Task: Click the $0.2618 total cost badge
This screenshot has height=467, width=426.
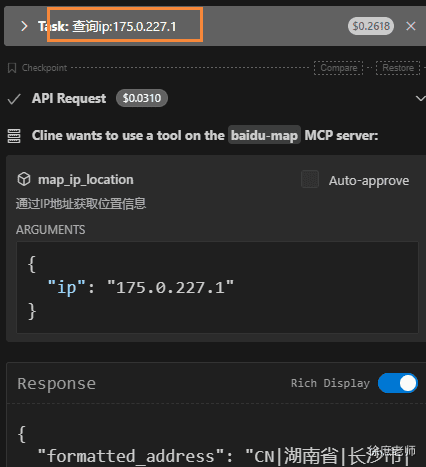Action: [371, 26]
